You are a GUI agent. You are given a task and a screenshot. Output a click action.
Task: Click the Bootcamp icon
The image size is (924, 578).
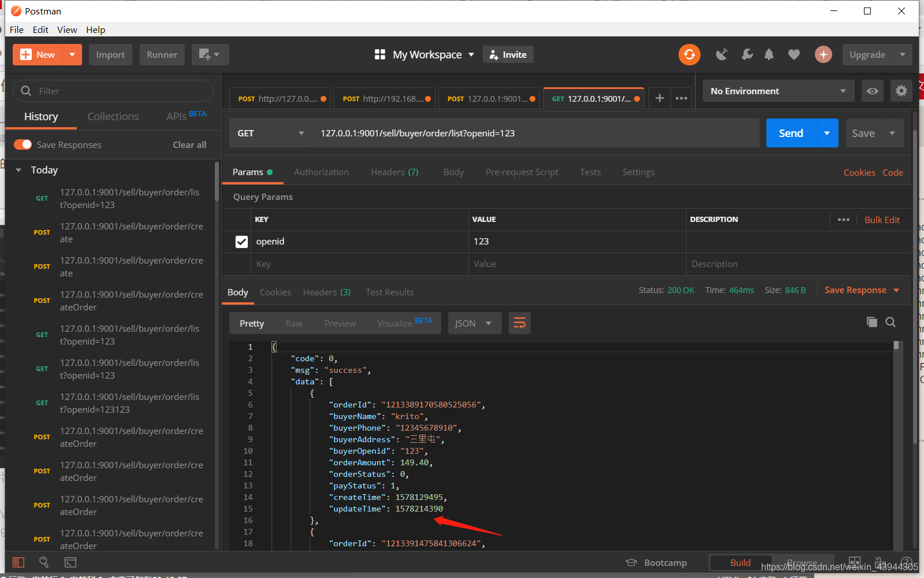point(631,562)
